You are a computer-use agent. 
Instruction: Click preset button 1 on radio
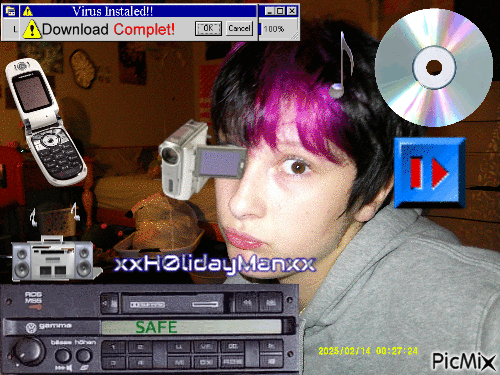pyautogui.click(x=113, y=347)
